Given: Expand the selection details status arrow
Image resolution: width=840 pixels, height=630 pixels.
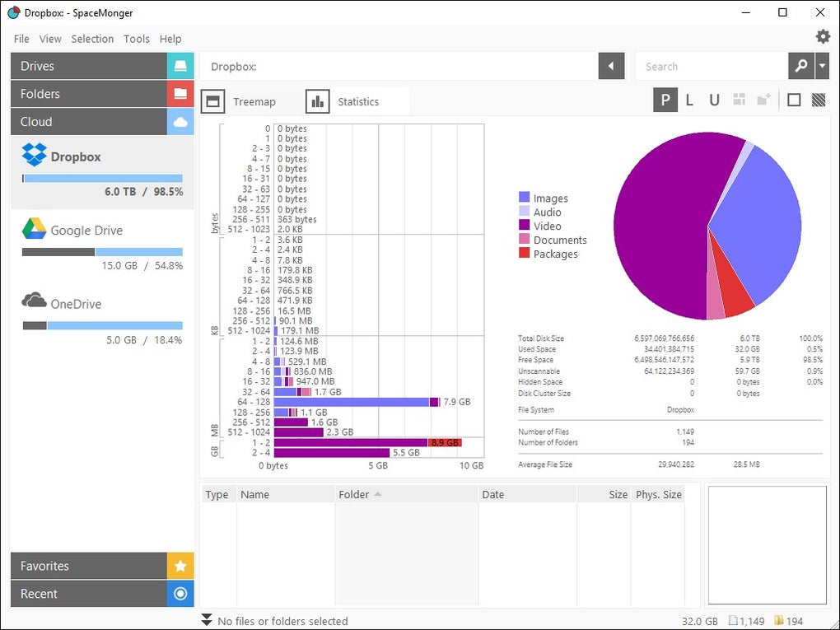Looking at the screenshot, I should (207, 620).
